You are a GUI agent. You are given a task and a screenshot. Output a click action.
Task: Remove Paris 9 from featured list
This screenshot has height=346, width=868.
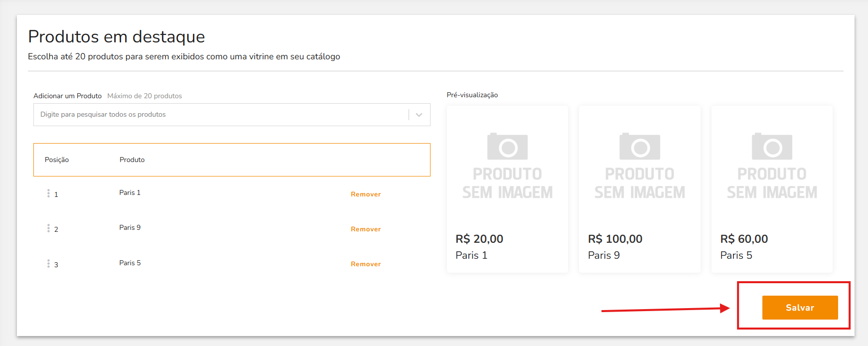[366, 229]
